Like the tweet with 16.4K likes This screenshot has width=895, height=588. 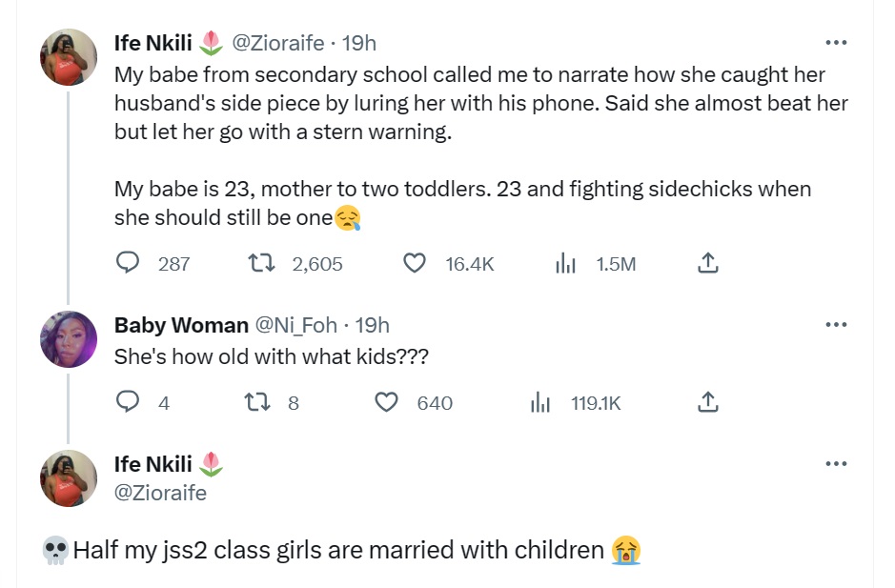pos(415,263)
